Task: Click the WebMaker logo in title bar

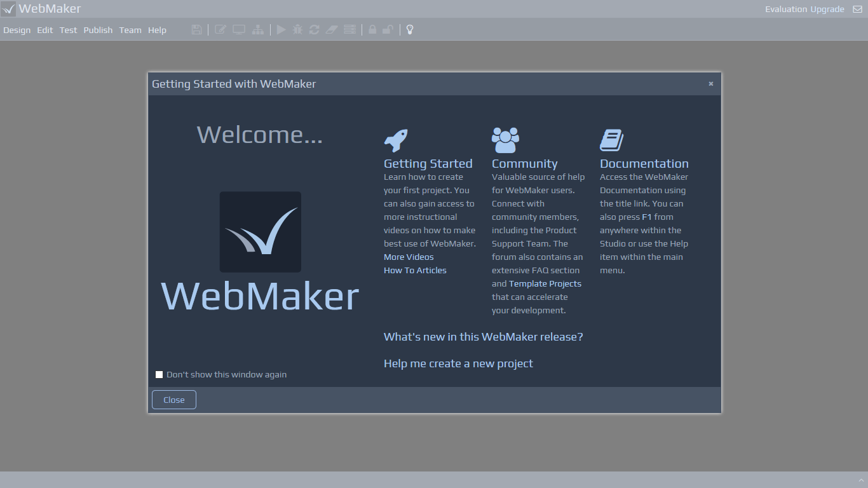Action: 8,9
